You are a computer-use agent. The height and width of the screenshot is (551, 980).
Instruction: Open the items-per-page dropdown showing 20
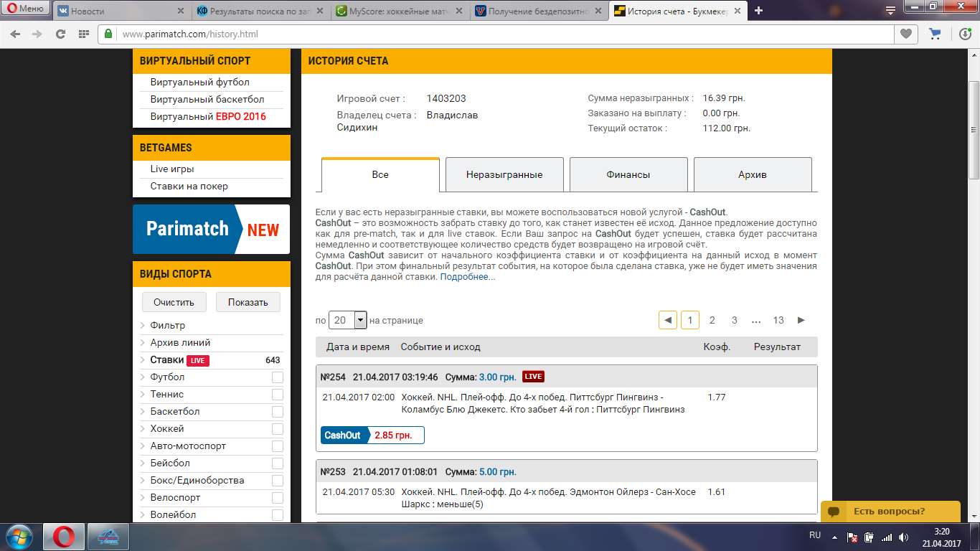pyautogui.click(x=348, y=320)
